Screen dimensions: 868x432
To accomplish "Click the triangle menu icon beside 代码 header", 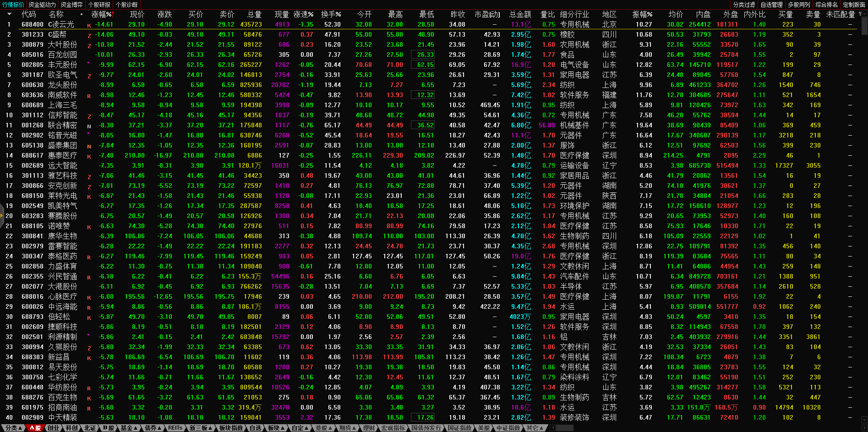I will click(9, 14).
